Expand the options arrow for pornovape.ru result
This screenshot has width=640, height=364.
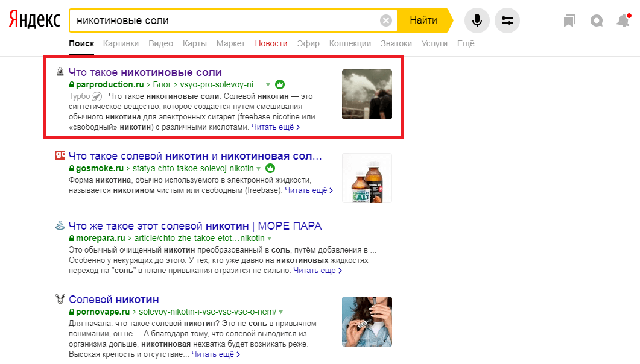click(281, 312)
